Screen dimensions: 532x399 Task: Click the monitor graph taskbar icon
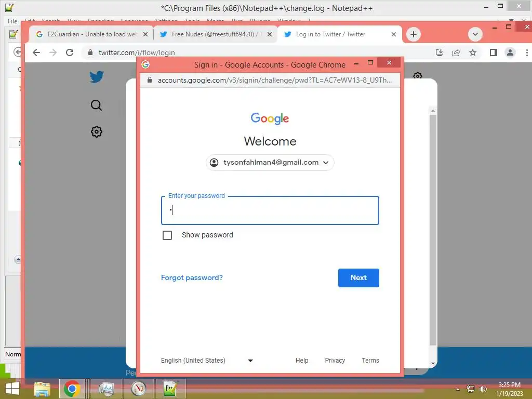106,389
